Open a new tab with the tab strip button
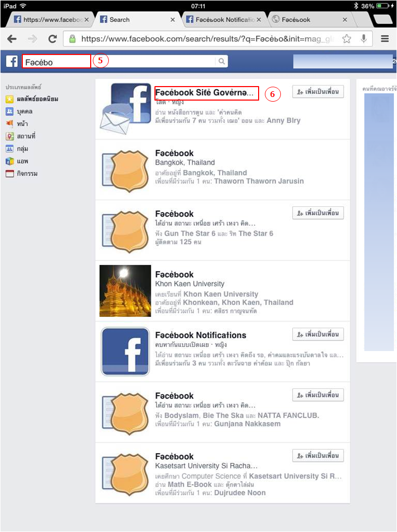Image resolution: width=397 pixels, height=532 pixels. tap(382, 20)
